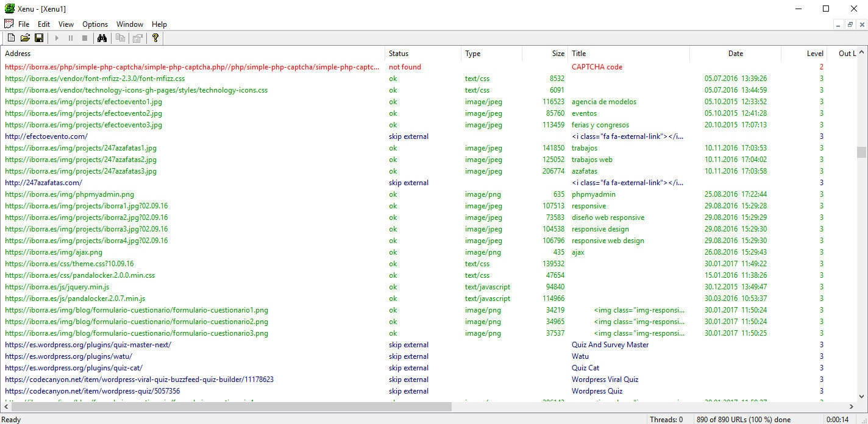The width and height of the screenshot is (868, 424).
Task: Open Find using the binoculars icon
Action: point(102,38)
